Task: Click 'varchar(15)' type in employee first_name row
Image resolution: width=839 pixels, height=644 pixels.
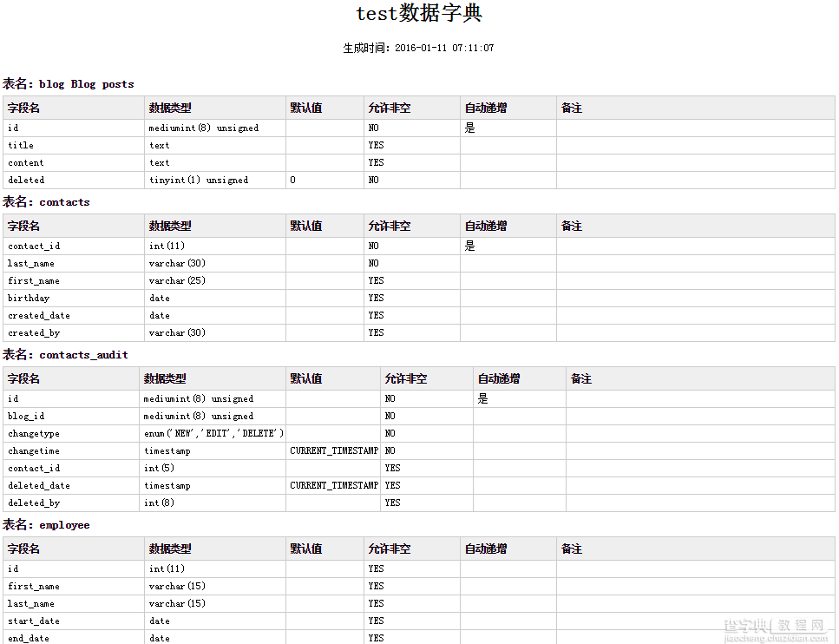Action: pyautogui.click(x=215, y=586)
